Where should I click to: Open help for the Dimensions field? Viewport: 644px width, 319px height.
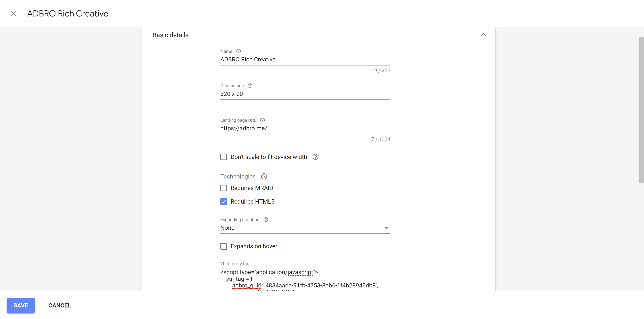pos(250,86)
